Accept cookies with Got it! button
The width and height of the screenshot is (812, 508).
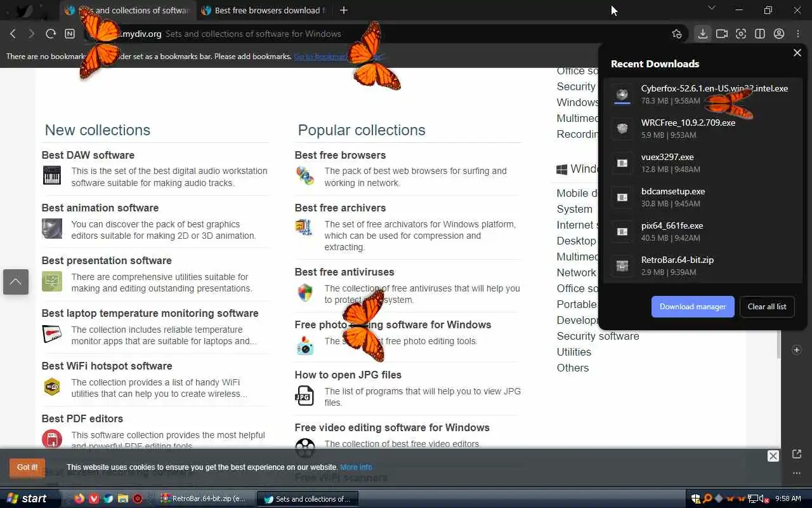pyautogui.click(x=27, y=467)
